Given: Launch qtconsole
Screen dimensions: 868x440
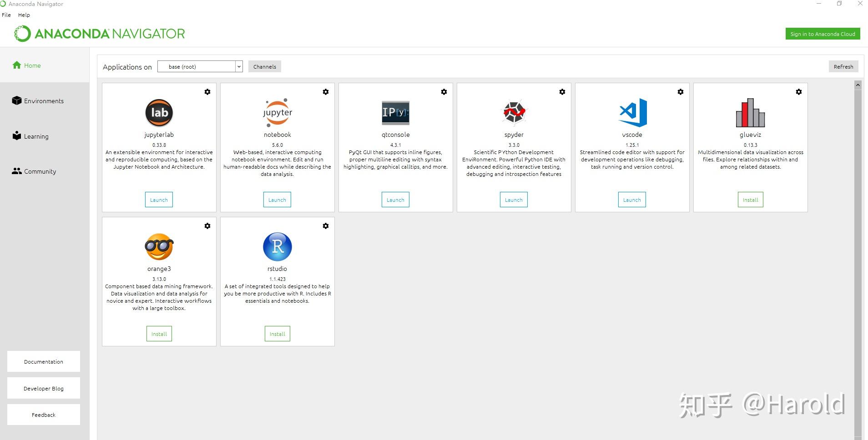Looking at the screenshot, I should [395, 200].
